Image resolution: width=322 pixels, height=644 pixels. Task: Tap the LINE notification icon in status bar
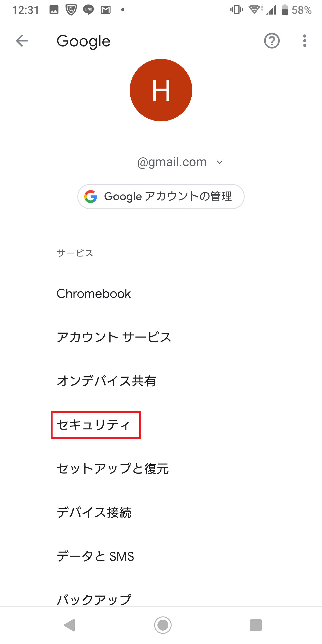pyautogui.click(x=88, y=10)
